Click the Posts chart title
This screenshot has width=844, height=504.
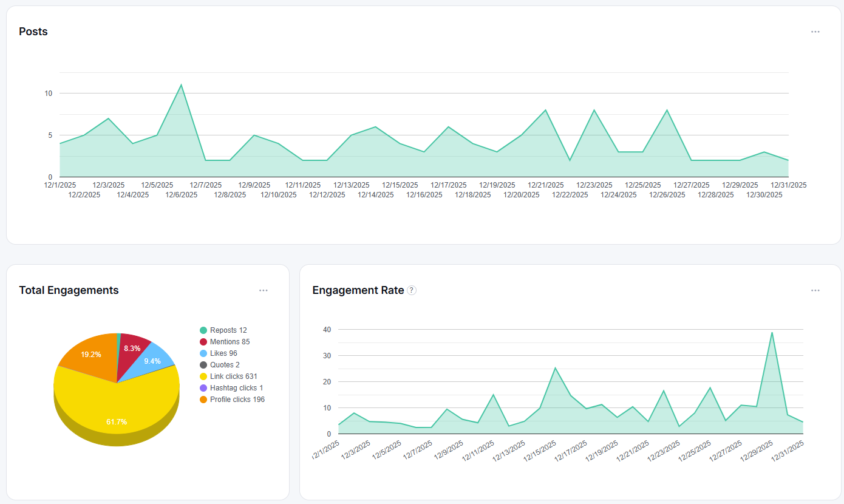click(33, 32)
